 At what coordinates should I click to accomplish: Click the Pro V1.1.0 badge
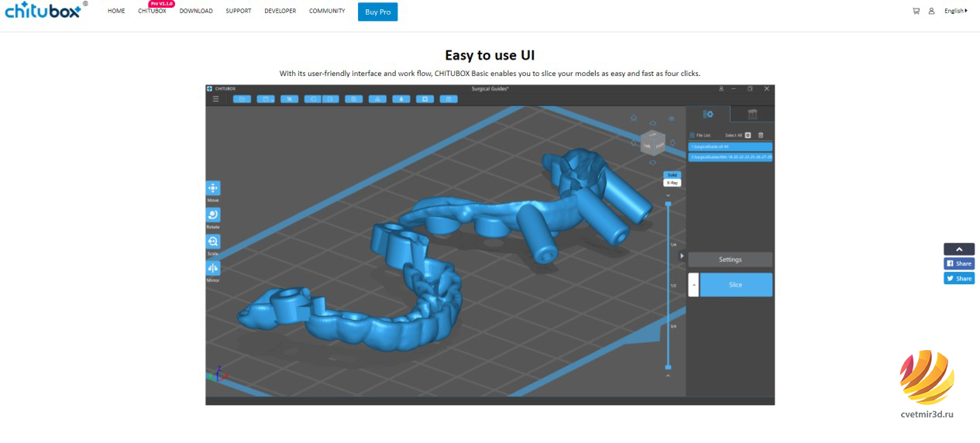tap(162, 4)
